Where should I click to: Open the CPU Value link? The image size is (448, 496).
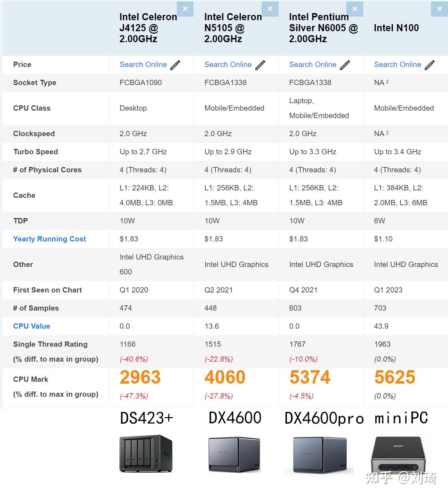pyautogui.click(x=32, y=326)
